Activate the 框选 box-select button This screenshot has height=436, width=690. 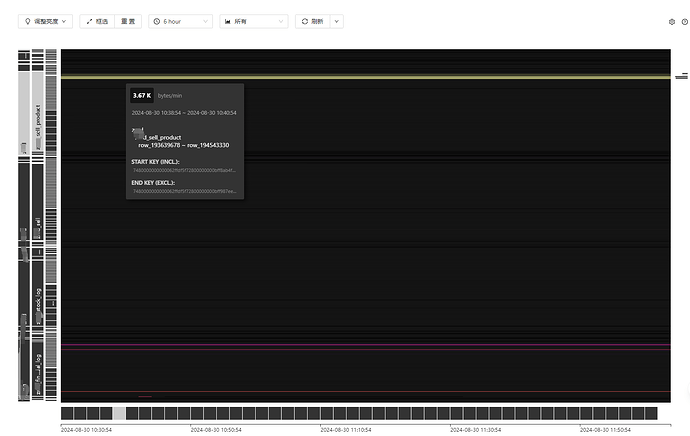(97, 21)
